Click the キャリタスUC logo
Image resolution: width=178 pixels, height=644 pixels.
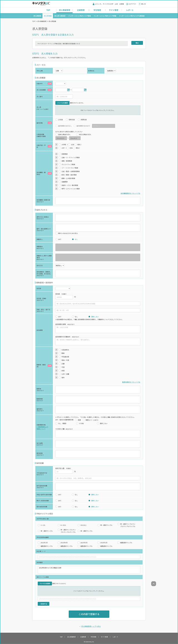[x=41, y=4]
